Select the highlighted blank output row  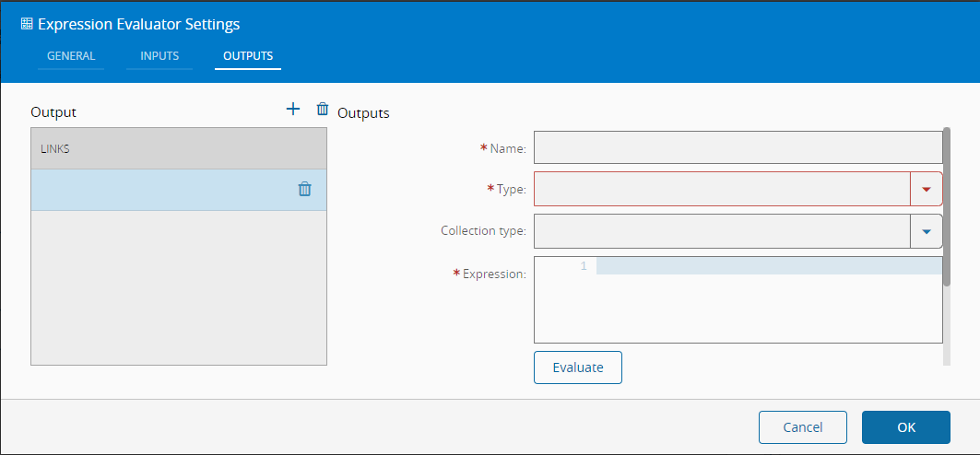pos(157,190)
